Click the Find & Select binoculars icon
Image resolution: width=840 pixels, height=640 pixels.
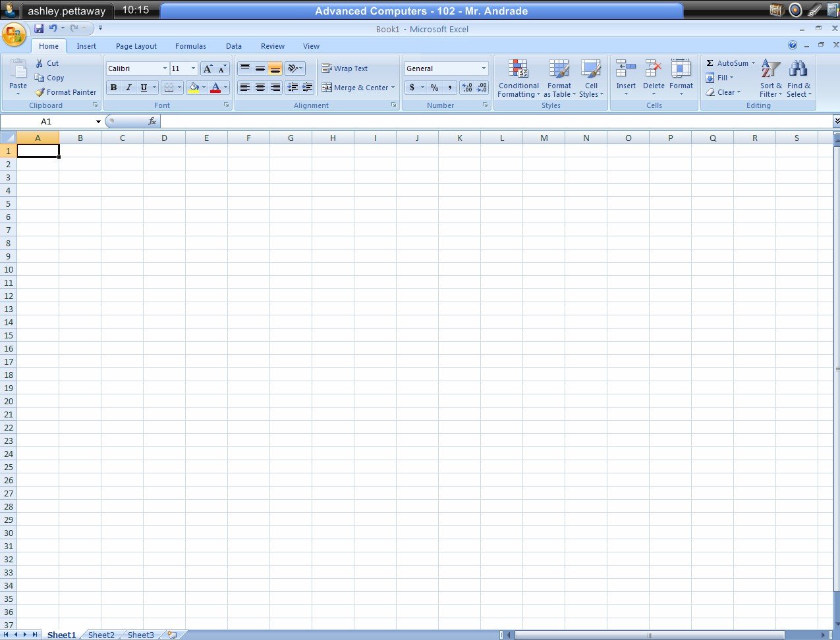click(x=798, y=69)
